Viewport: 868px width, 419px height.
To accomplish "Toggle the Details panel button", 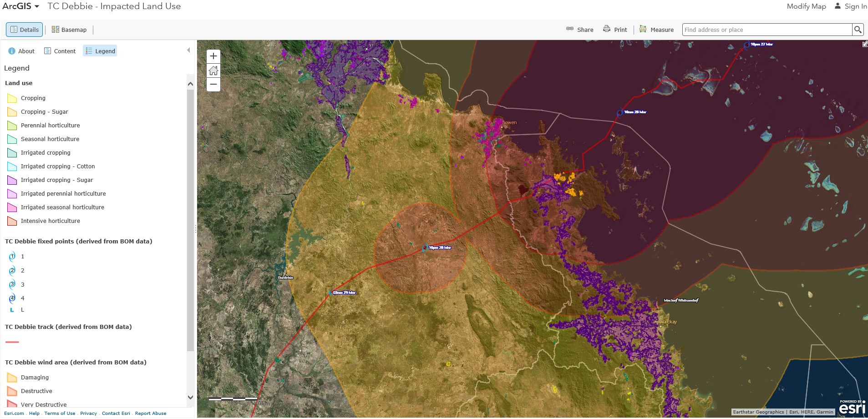I will coord(25,30).
